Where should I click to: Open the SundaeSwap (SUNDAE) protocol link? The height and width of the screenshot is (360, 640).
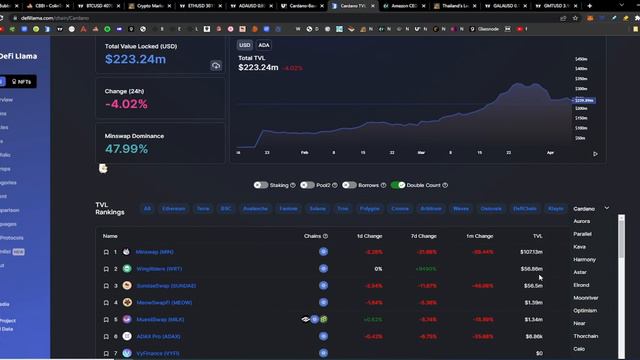tap(166, 286)
